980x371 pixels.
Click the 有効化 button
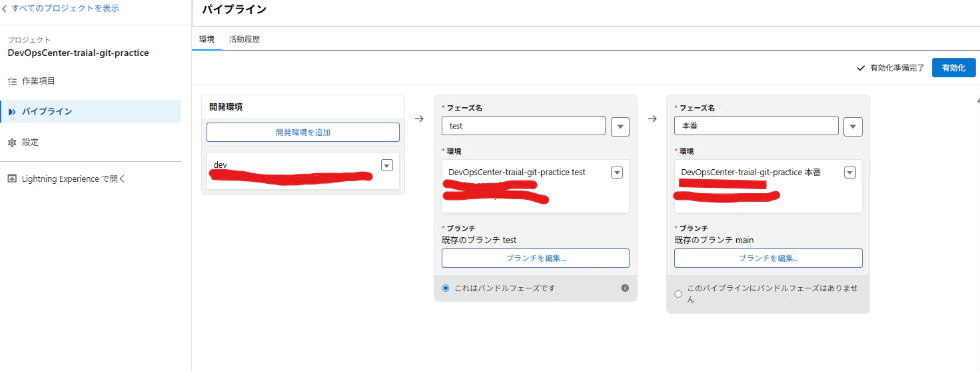953,67
